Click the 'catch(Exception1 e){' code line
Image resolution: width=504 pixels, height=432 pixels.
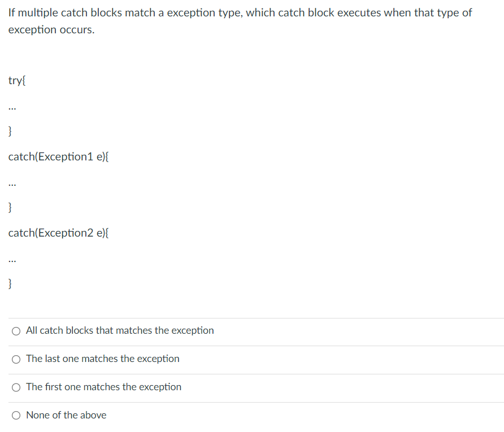click(x=58, y=157)
